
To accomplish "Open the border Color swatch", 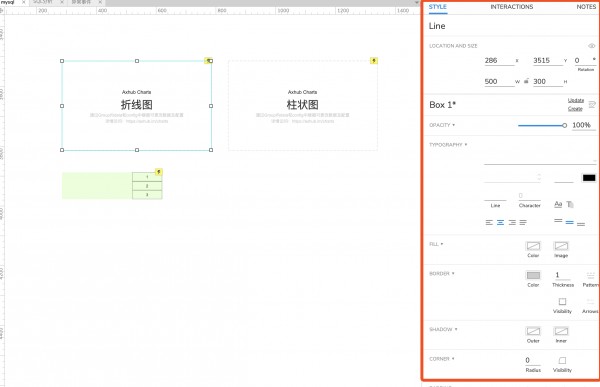I will pos(533,275).
